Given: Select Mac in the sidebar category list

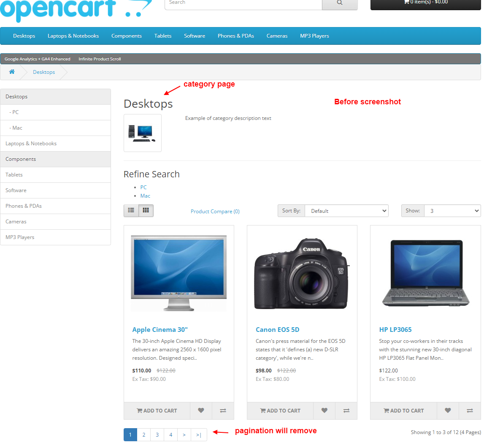Looking at the screenshot, I should [17, 128].
